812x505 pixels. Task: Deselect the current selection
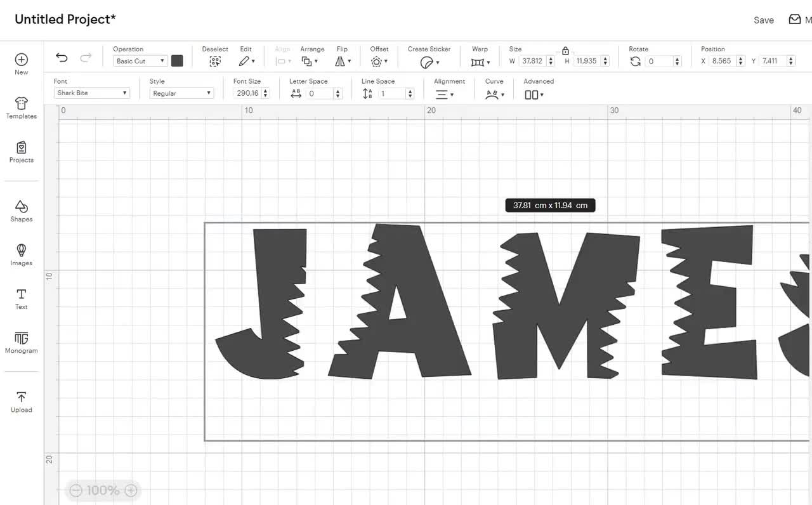(215, 62)
